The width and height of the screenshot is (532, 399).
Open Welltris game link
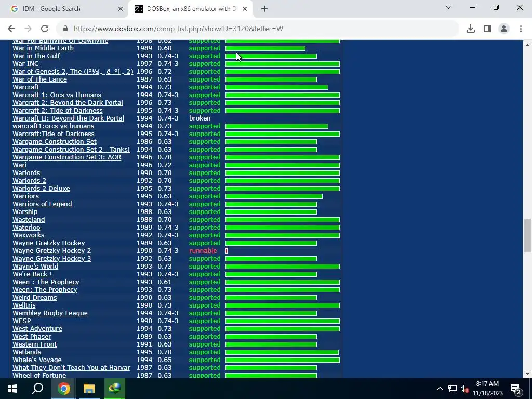tap(24, 305)
